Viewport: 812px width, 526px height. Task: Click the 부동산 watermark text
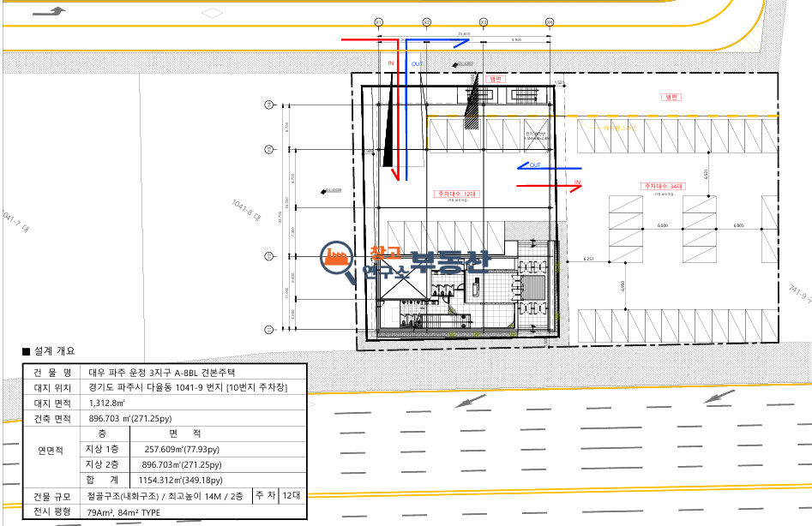pos(449,261)
